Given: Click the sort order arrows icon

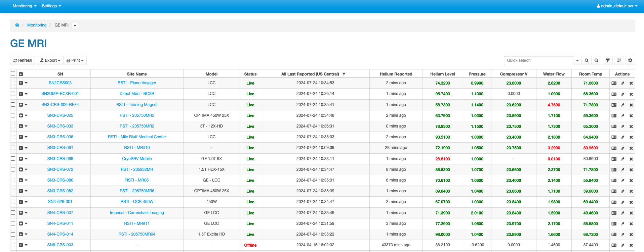Looking at the screenshot, I should pyautogui.click(x=619, y=60).
